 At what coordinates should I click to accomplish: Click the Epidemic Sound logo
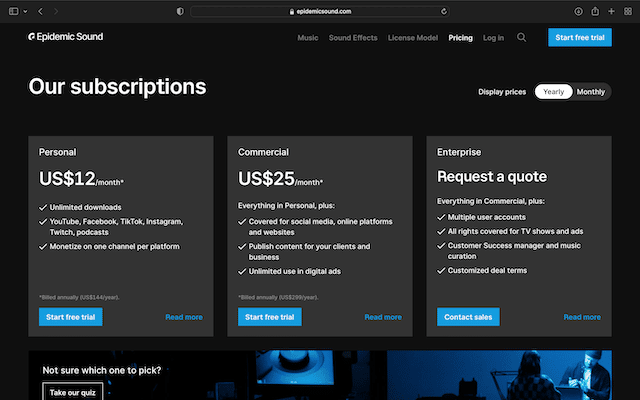pos(65,37)
